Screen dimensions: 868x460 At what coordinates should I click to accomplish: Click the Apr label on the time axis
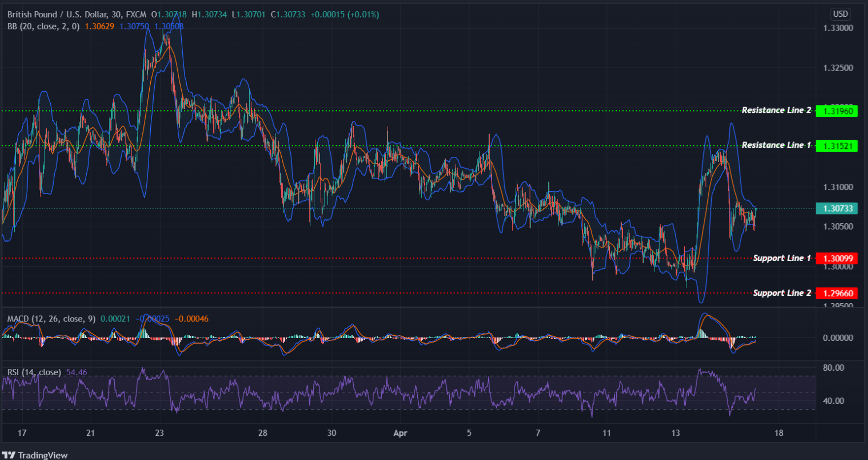[x=400, y=433]
